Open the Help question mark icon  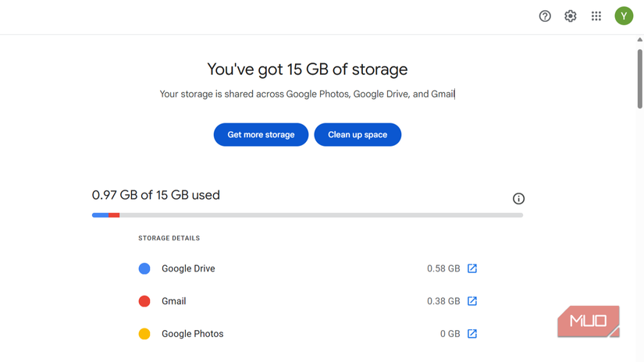pyautogui.click(x=545, y=16)
